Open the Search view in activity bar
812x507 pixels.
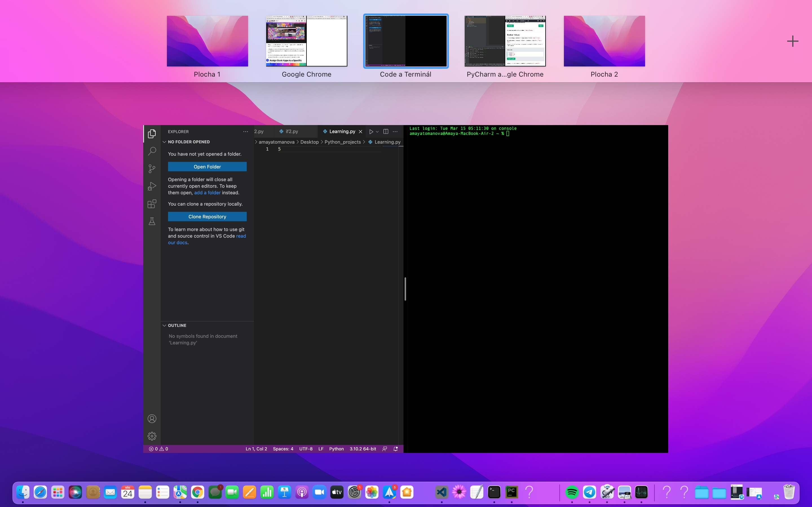pos(152,151)
